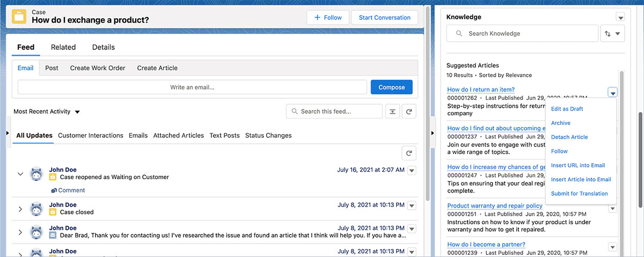The image size is (644, 257).
Task: Click John Doe's avatar on the reopened case post
Action: point(36,173)
